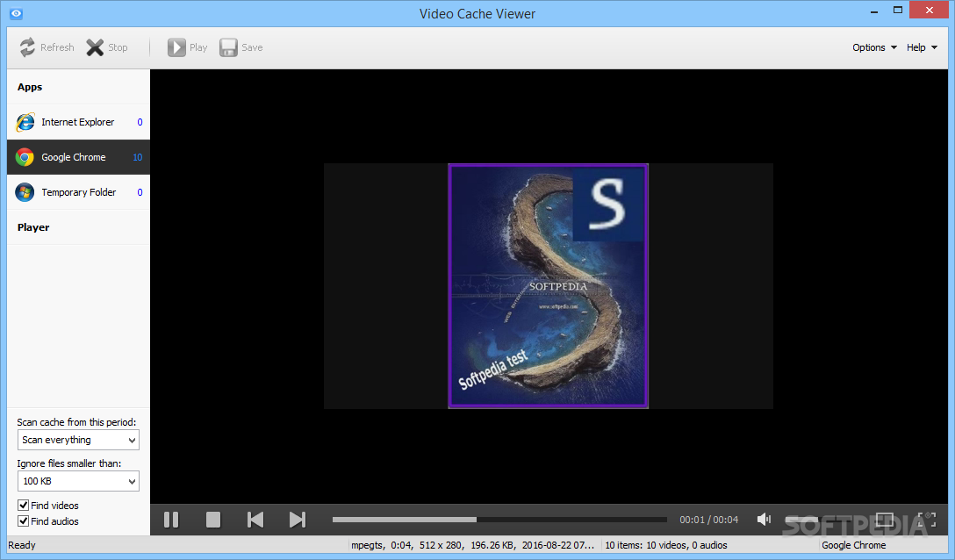Viewport: 955px width, 560px height.
Task: Click the eye app icon in title bar
Action: click(17, 13)
